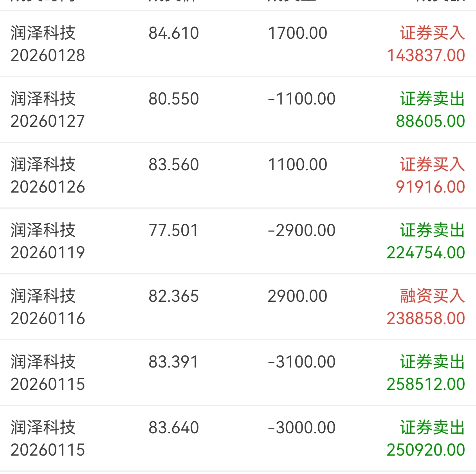Tap the price 83.391
Screen dimensions: 476x474
point(173,362)
